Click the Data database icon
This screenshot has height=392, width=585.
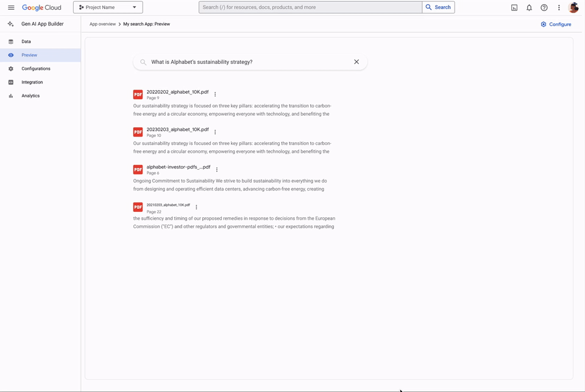coord(11,41)
